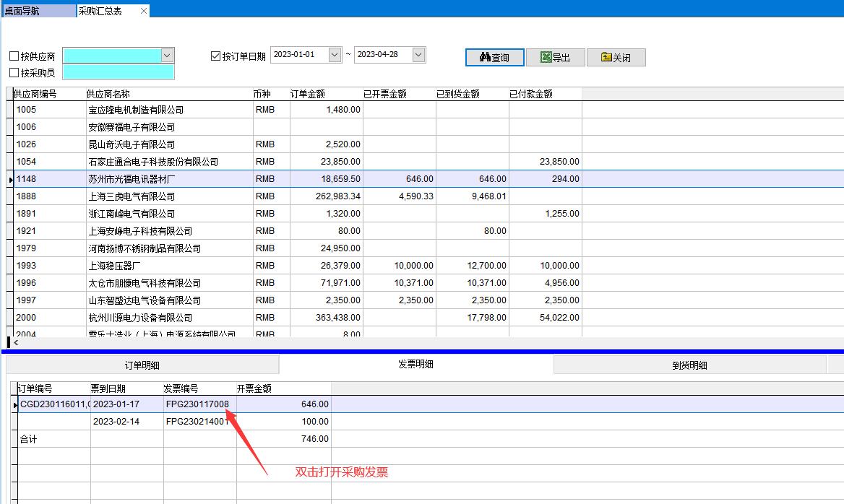Click the 采购员 input field
The width and height of the screenshot is (844, 504).
[x=119, y=72]
